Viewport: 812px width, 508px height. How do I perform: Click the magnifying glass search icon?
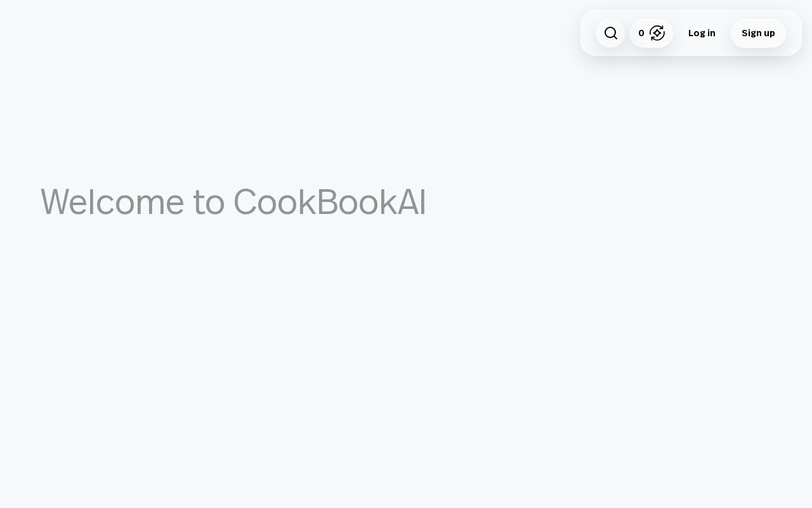pyautogui.click(x=610, y=33)
